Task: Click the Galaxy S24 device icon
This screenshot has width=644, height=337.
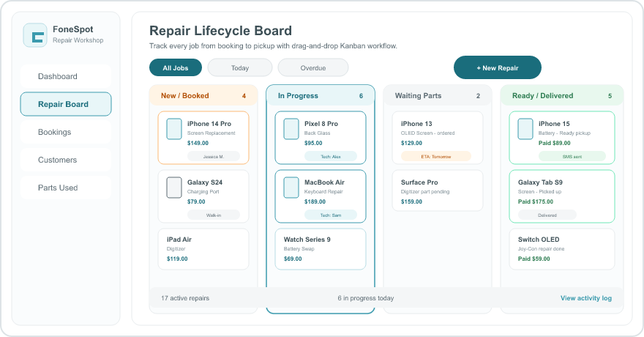Action: (x=174, y=188)
